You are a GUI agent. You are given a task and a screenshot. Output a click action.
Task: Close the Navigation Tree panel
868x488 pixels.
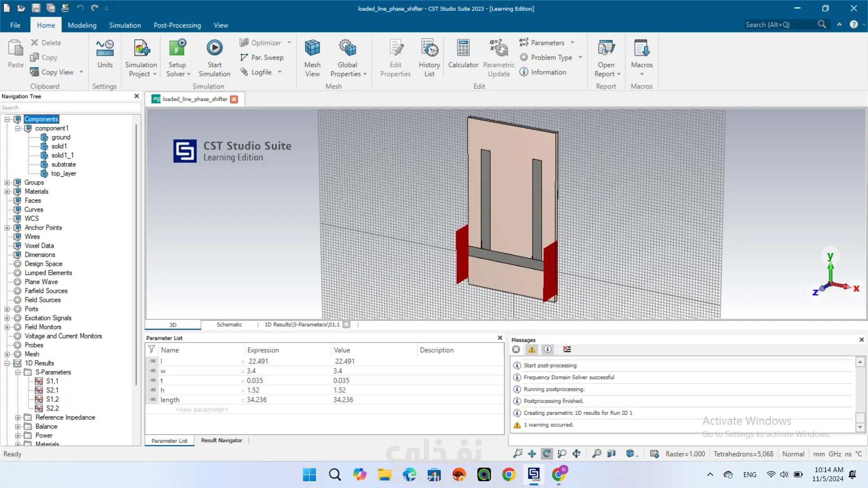point(137,96)
